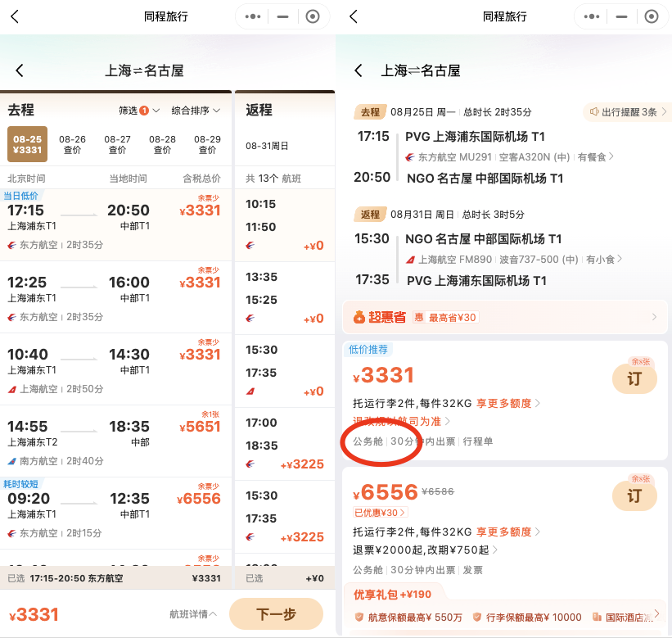Viewport: 672px width, 638px height.
Task: Select the 08-28 查价 date tab
Action: click(x=162, y=144)
